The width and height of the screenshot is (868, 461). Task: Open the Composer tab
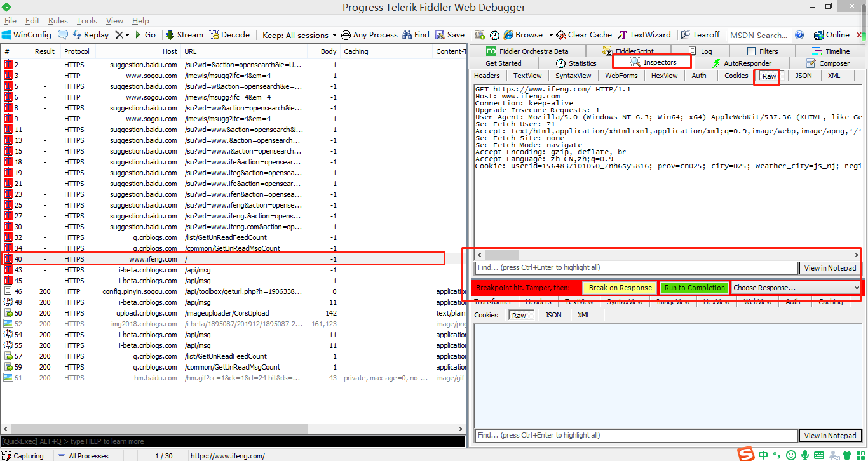tap(828, 63)
